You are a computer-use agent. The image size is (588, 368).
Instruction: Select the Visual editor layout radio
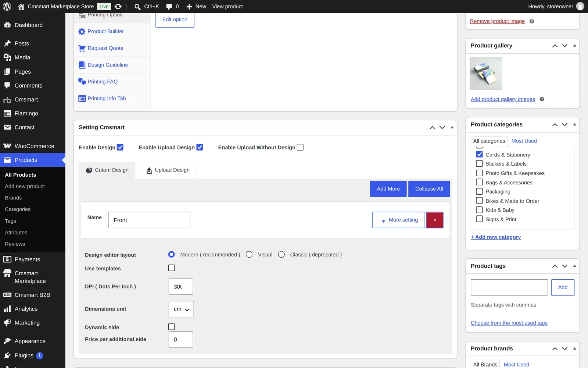[249, 254]
